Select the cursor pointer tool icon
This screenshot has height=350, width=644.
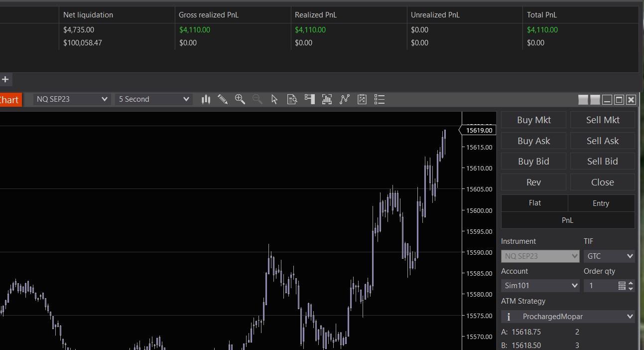pos(274,99)
